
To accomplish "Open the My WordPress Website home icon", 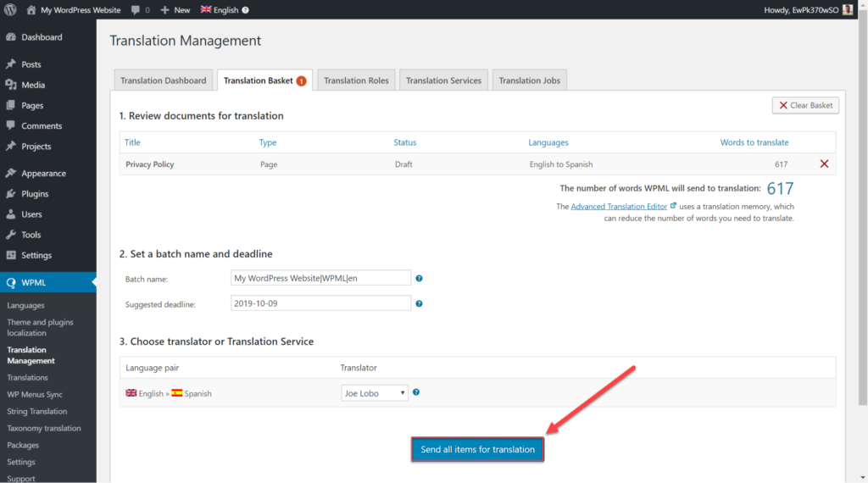I will click(31, 10).
